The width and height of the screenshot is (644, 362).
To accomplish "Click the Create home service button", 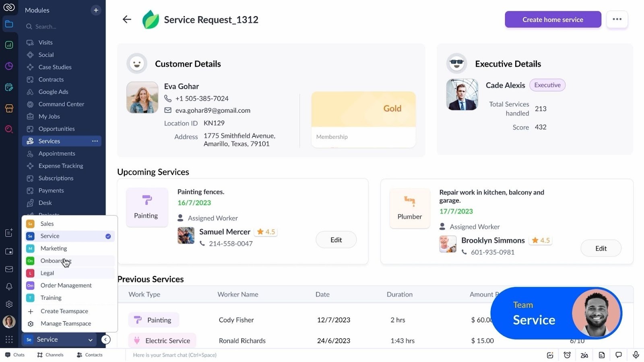I will coord(552,19).
